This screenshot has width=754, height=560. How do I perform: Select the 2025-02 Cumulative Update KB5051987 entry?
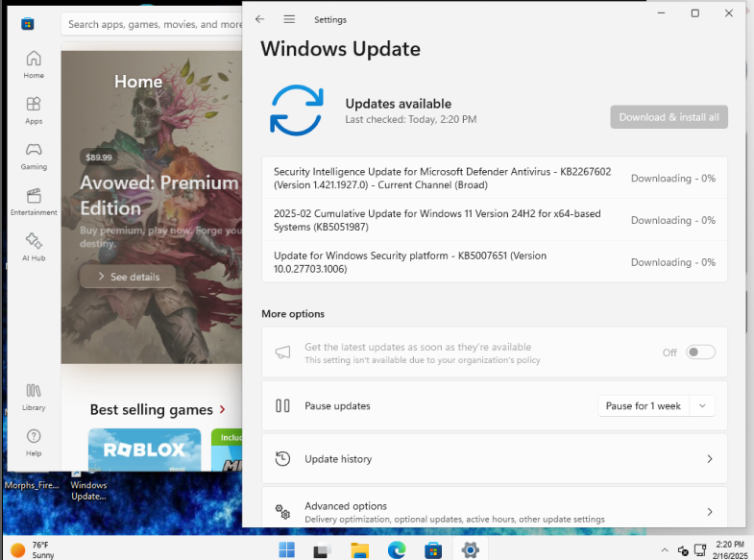[x=495, y=220]
